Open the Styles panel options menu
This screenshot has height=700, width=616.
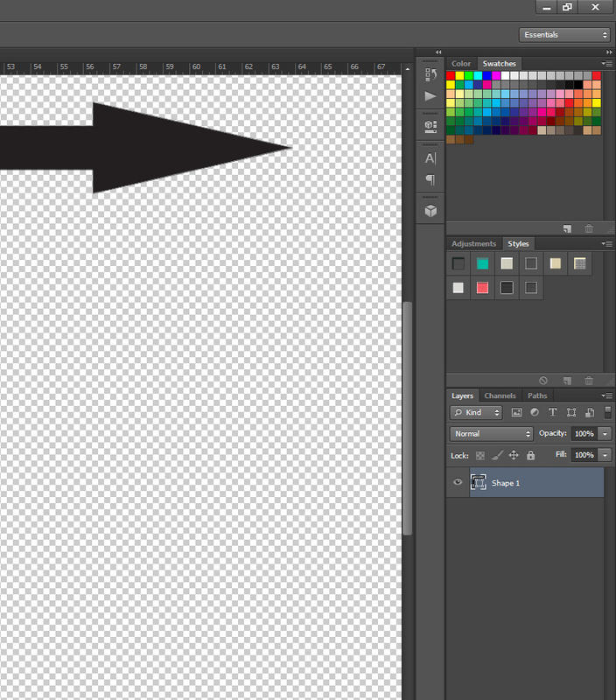[606, 244]
